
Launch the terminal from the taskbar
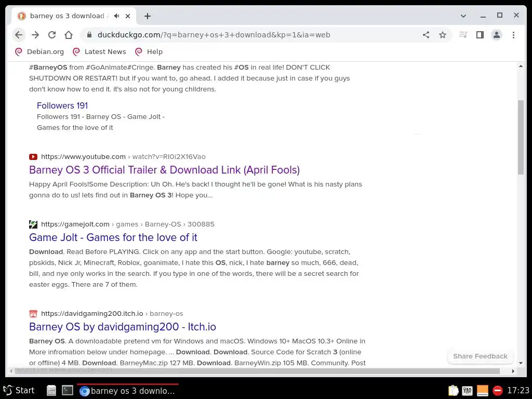coord(68,391)
